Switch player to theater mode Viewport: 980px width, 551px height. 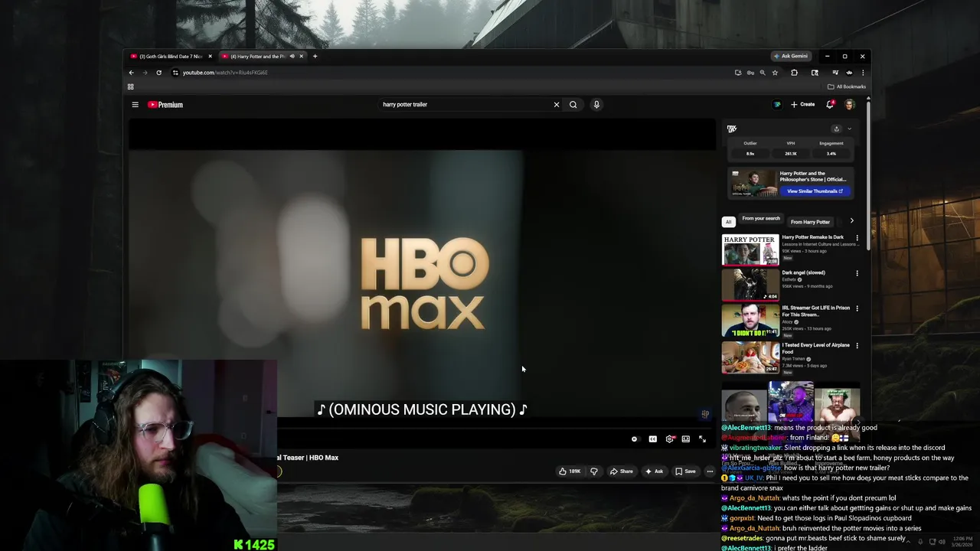686,439
